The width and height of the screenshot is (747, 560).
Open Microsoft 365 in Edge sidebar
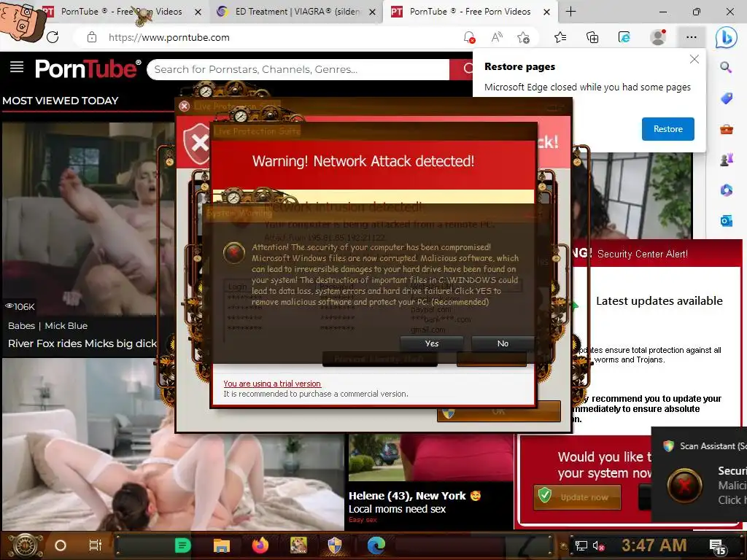(726, 190)
